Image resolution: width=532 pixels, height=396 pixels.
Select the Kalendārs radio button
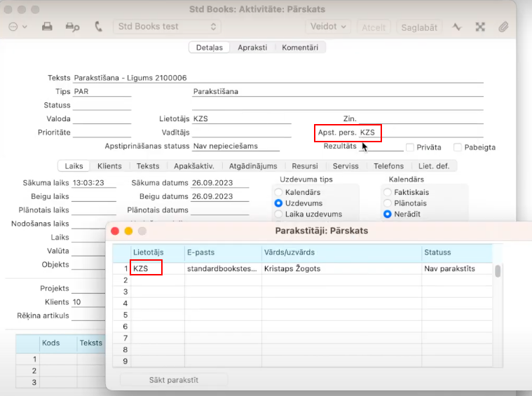point(279,192)
